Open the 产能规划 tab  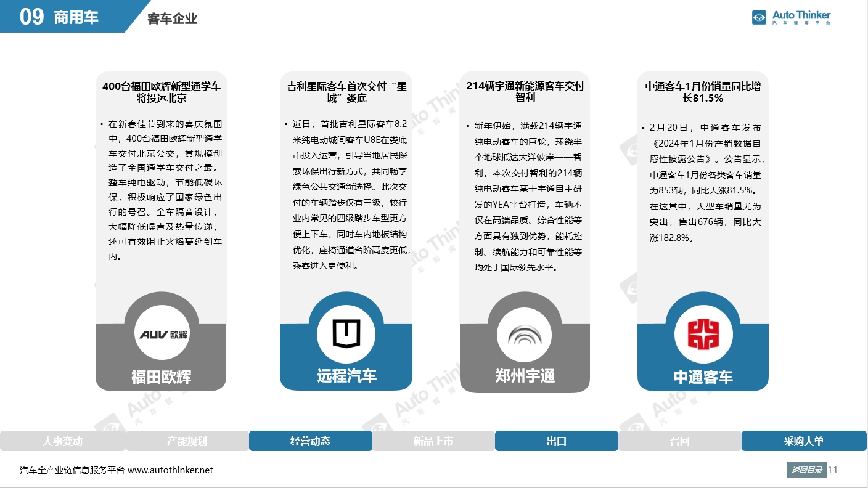[x=187, y=441]
